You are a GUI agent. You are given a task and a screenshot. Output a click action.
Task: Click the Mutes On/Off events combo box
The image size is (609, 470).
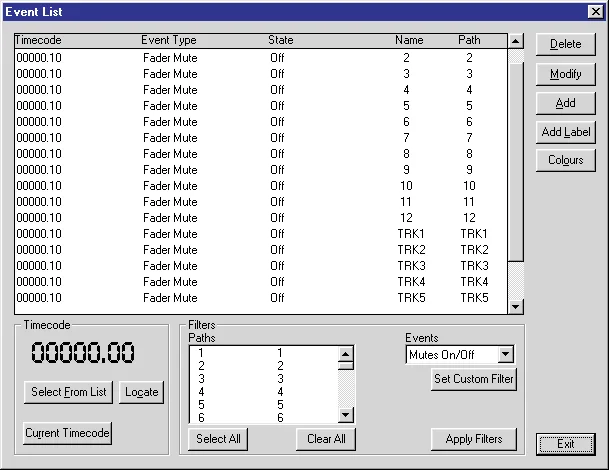(460, 355)
